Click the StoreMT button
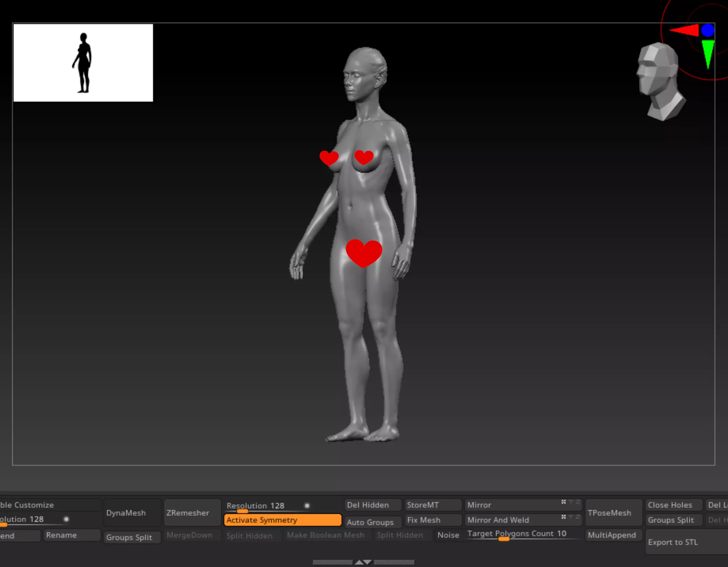Viewport: 728px width, 567px height. [433, 505]
